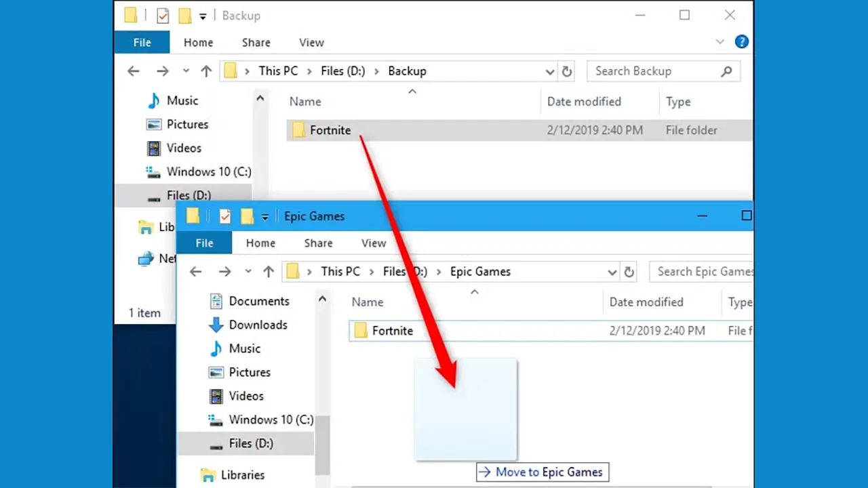Open the File tab in Epic Games window
868x488 pixels.
(x=204, y=243)
